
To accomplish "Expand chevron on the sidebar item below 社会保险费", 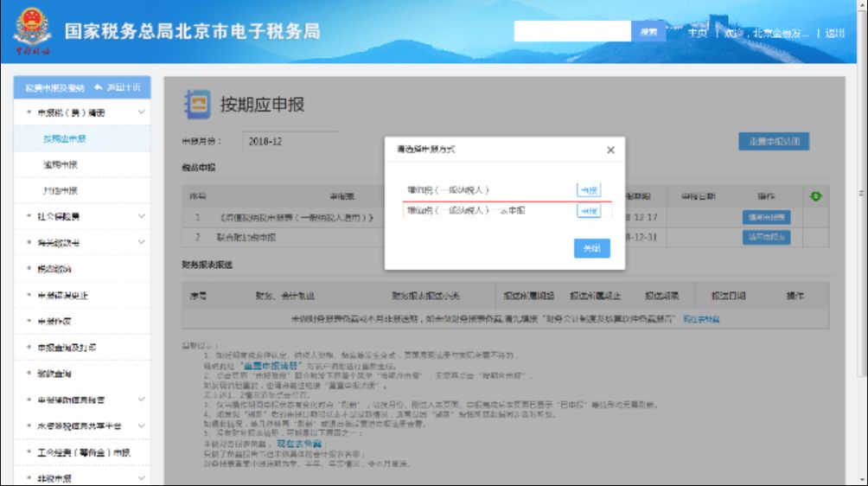I will tap(141, 242).
